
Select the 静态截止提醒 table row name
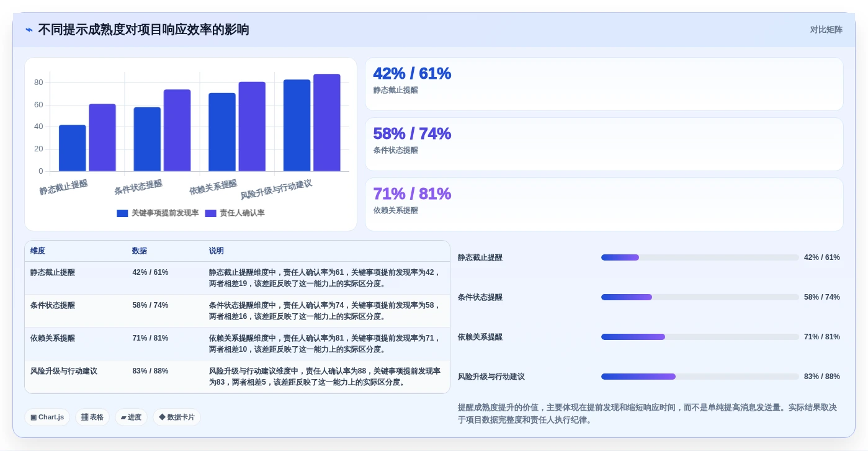click(53, 272)
